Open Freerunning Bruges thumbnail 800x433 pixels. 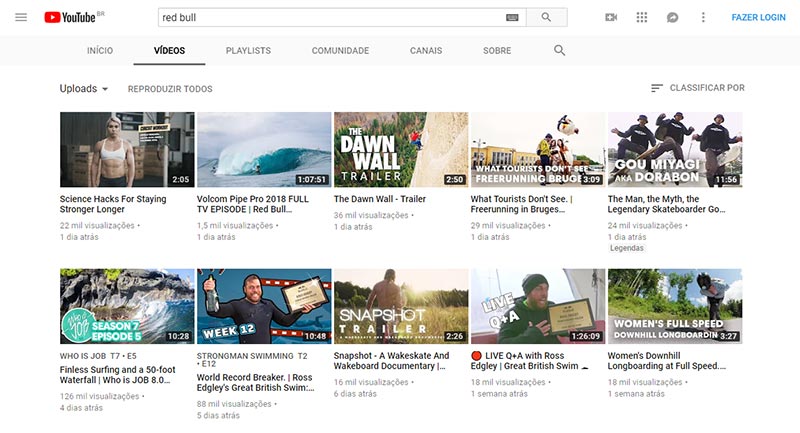(x=538, y=150)
